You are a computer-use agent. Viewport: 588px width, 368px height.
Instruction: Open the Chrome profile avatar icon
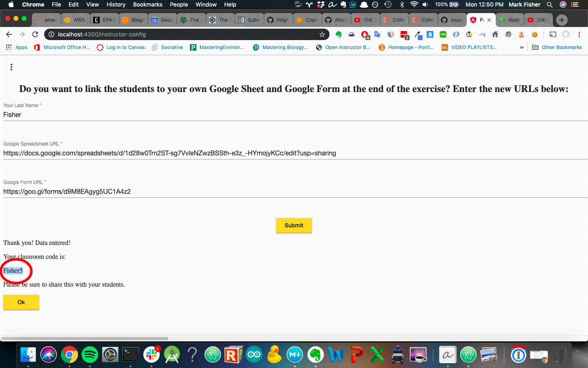(x=566, y=35)
